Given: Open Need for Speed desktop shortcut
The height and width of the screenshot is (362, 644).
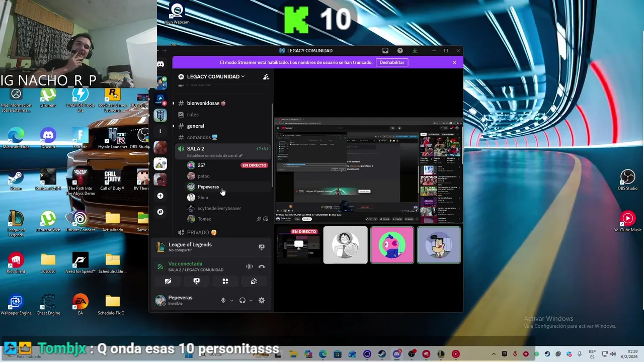Looking at the screenshot, I should click(x=80, y=263).
